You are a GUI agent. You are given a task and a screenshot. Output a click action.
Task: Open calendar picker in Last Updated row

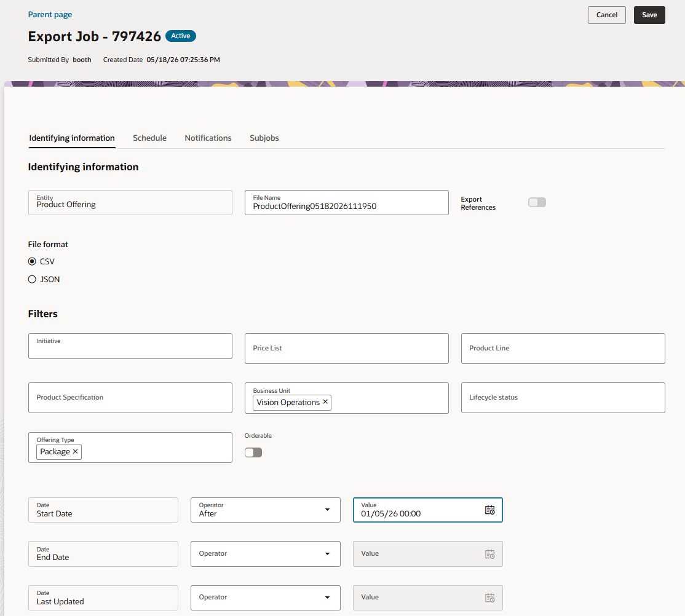click(x=489, y=598)
